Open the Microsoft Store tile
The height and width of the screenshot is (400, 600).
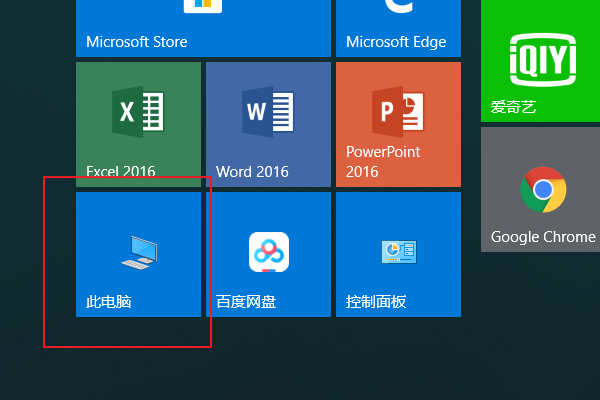(203, 28)
